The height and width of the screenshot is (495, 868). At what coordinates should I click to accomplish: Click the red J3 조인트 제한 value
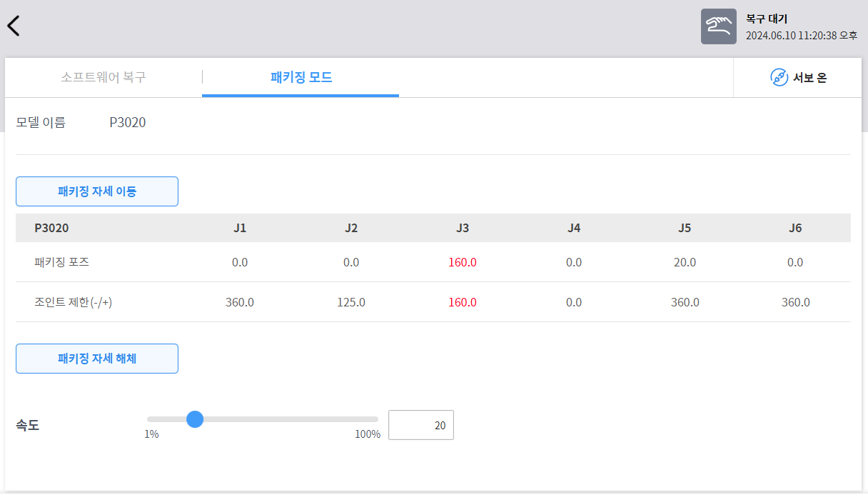(x=463, y=302)
